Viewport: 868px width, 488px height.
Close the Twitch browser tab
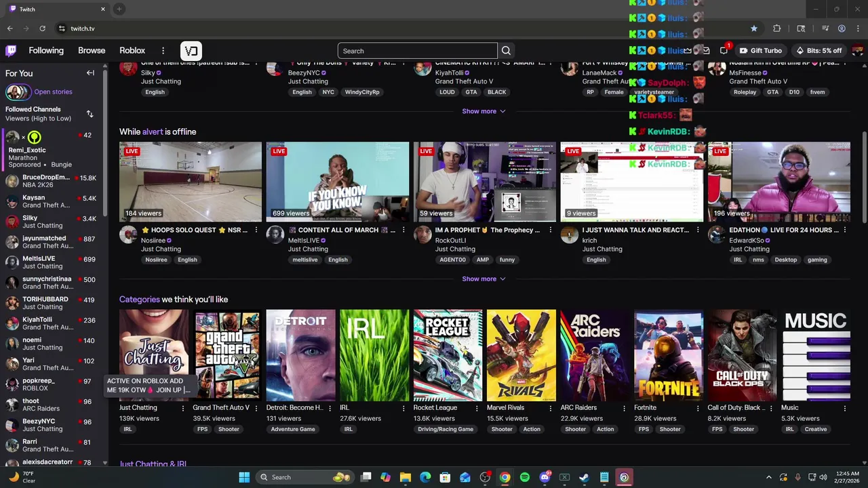[103, 9]
